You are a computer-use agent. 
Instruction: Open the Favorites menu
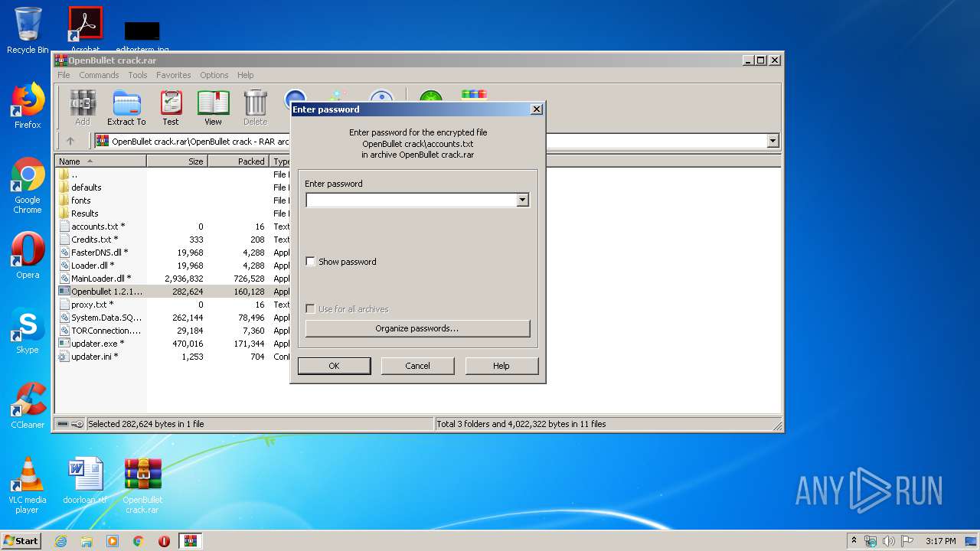click(174, 75)
